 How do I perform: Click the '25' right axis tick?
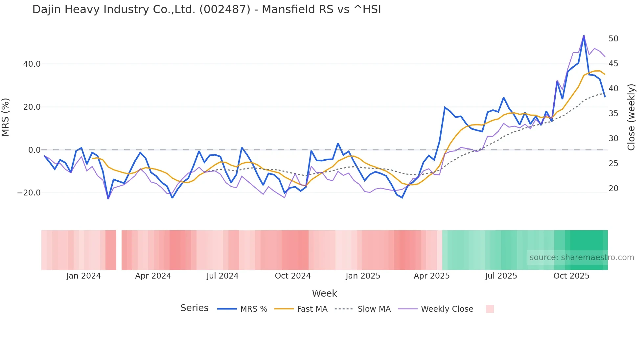[613, 164]
